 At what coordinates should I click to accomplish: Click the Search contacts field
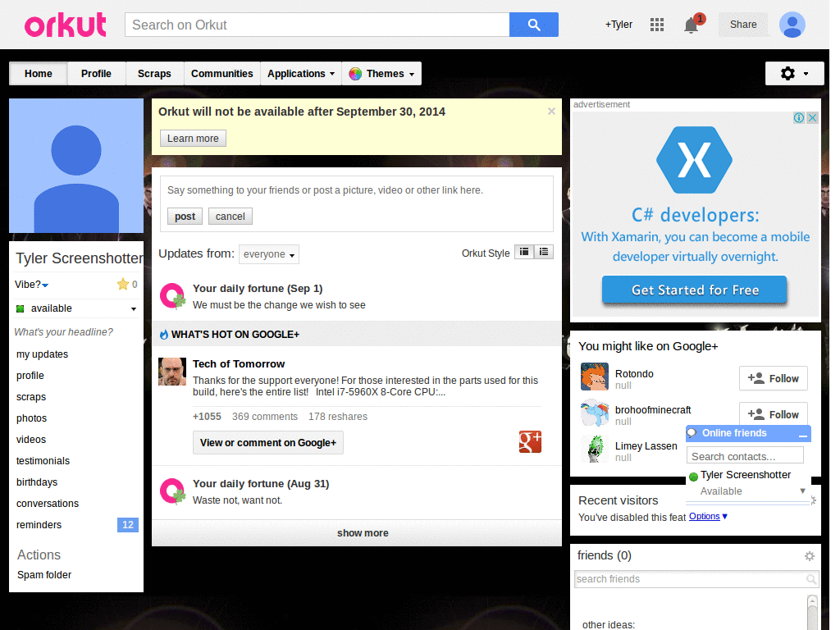[x=745, y=456]
